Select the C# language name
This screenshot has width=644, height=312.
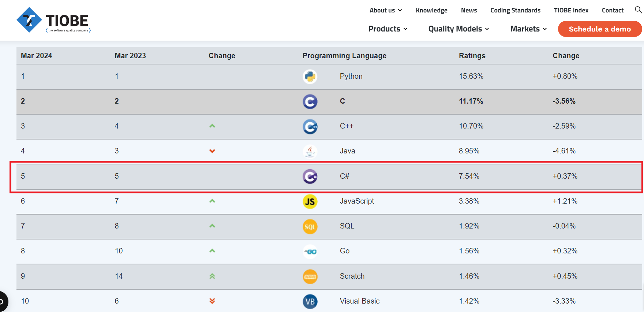345,176
